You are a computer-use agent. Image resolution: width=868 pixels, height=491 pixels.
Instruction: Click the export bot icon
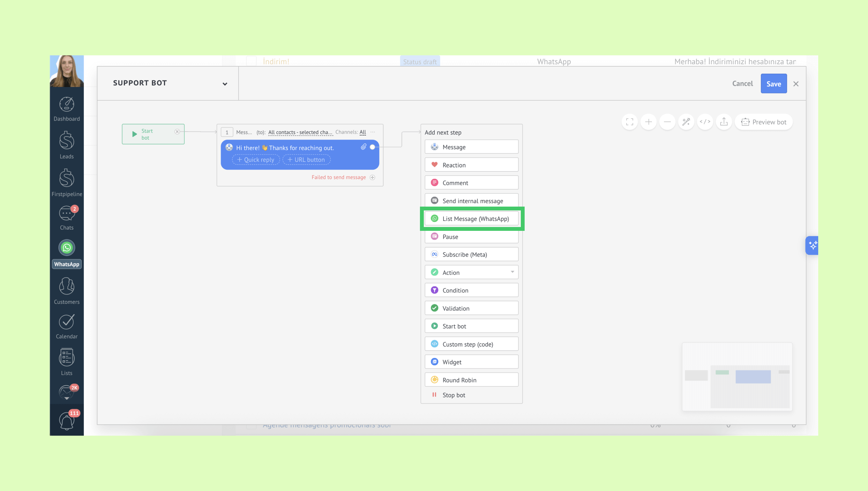(724, 122)
